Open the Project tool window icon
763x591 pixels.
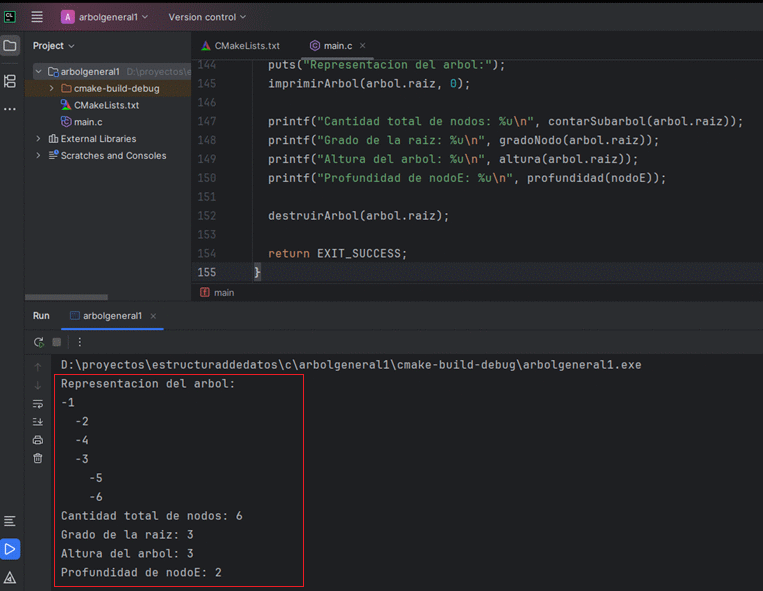pos(10,46)
